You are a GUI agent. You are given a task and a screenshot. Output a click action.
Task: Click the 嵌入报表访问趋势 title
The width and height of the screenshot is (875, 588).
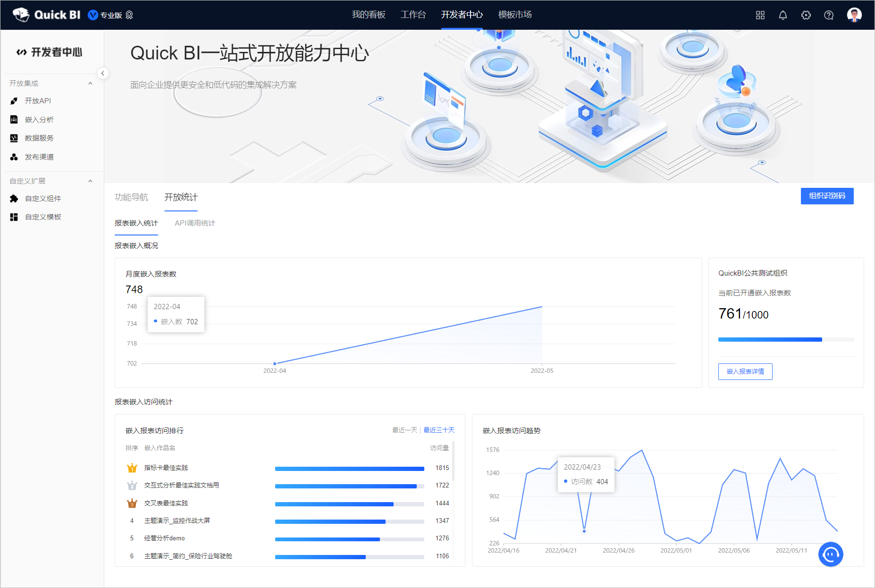(x=512, y=430)
